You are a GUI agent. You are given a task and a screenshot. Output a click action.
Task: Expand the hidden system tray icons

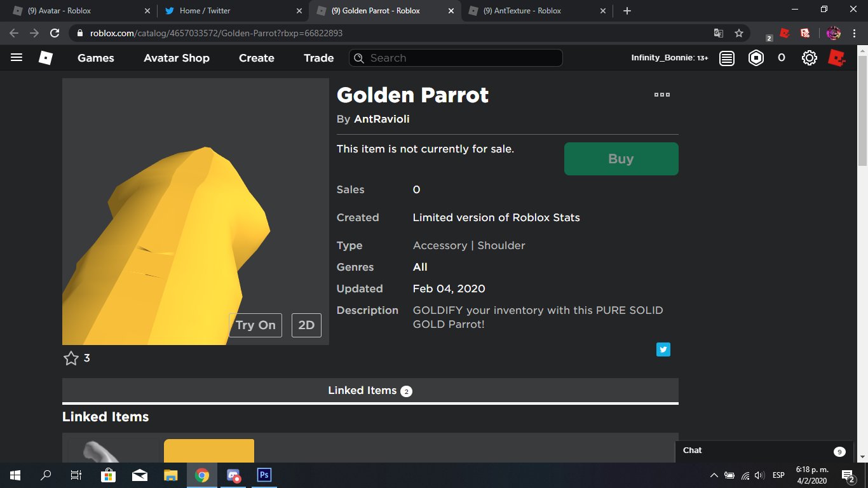tap(714, 475)
